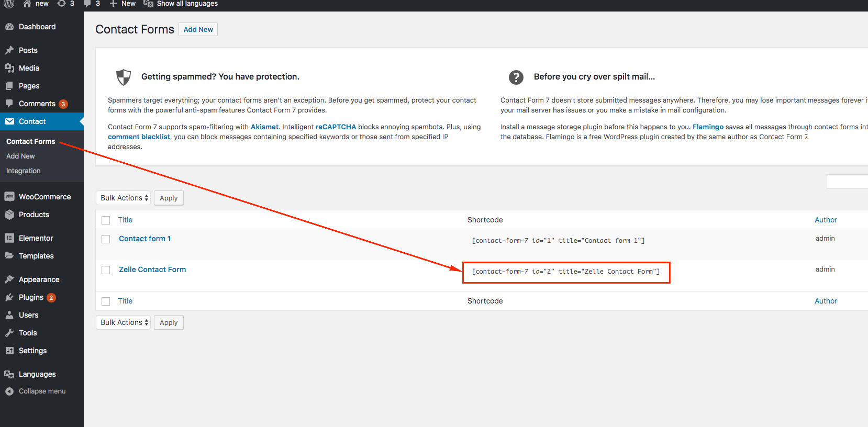The width and height of the screenshot is (868, 427).
Task: Follow the Akismet link
Action: [264, 127]
